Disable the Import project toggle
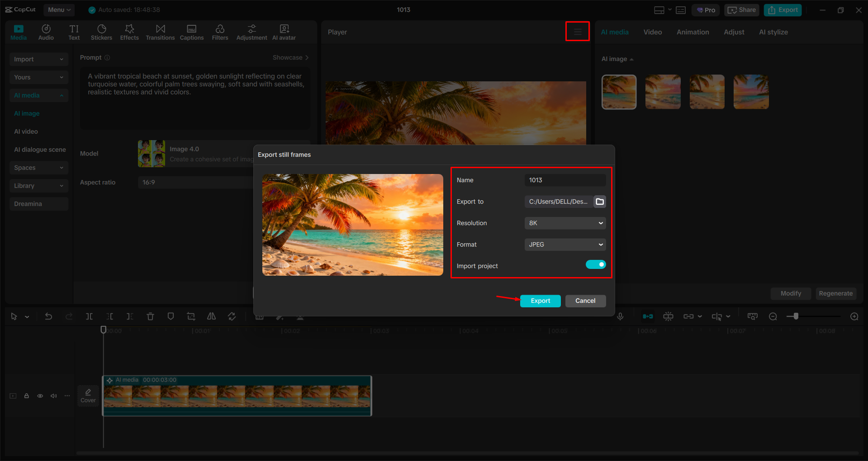 pos(596,264)
